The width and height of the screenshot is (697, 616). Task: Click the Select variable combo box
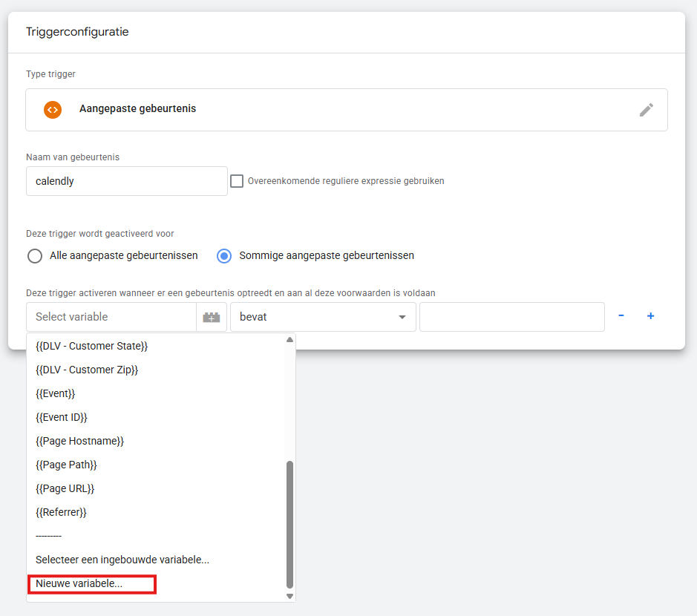click(x=111, y=317)
